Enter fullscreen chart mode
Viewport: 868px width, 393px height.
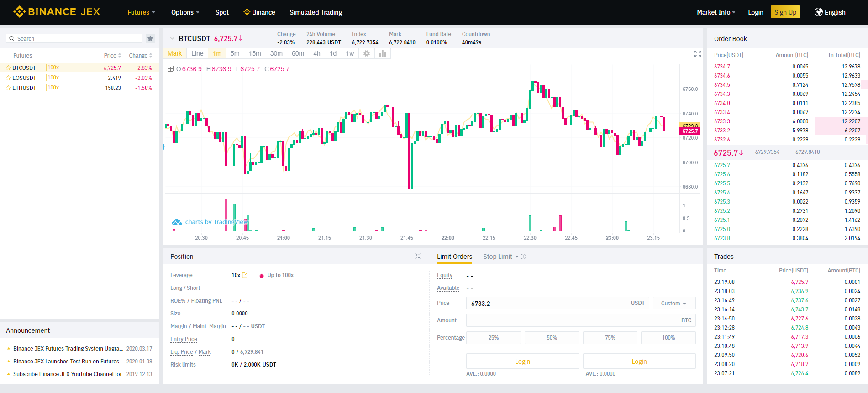coord(698,54)
